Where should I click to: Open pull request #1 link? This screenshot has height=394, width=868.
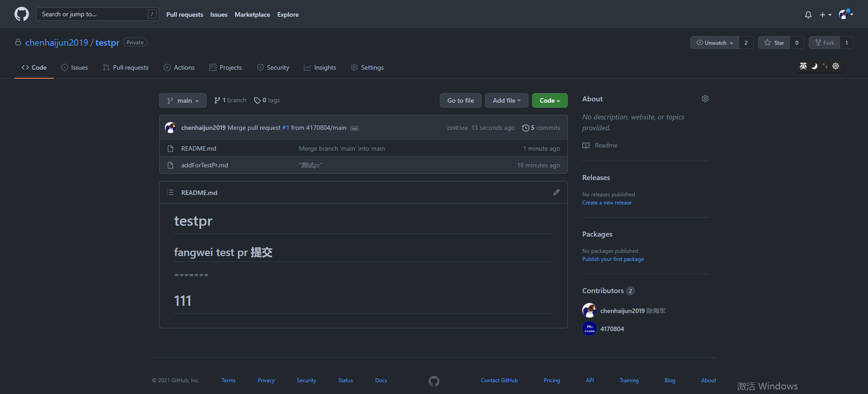286,128
